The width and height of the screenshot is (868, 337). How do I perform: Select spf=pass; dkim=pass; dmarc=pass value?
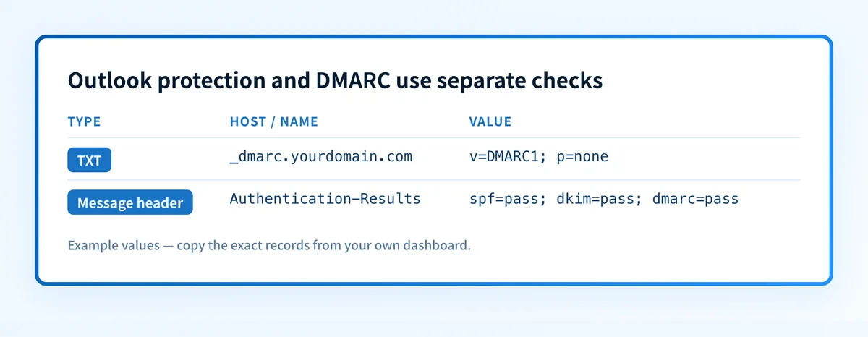pyautogui.click(x=604, y=198)
